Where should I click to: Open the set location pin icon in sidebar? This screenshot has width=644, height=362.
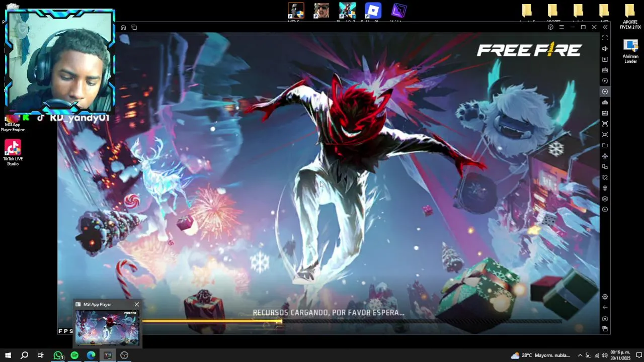[605, 188]
